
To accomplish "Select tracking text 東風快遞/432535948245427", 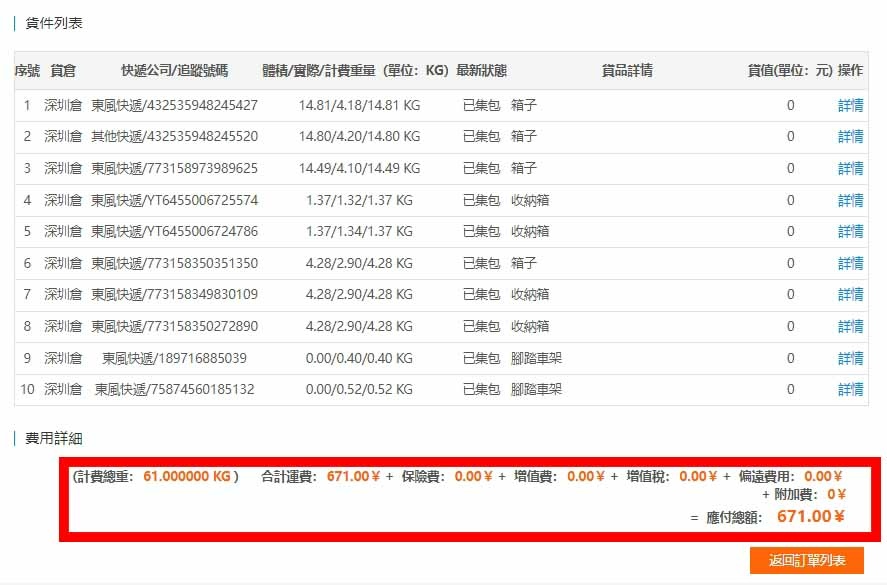I will [174, 105].
